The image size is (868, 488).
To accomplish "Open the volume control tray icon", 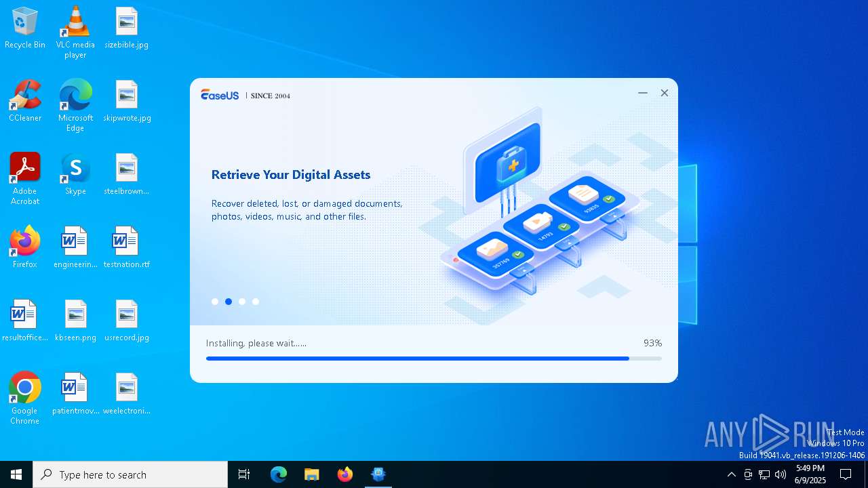I will point(781,474).
